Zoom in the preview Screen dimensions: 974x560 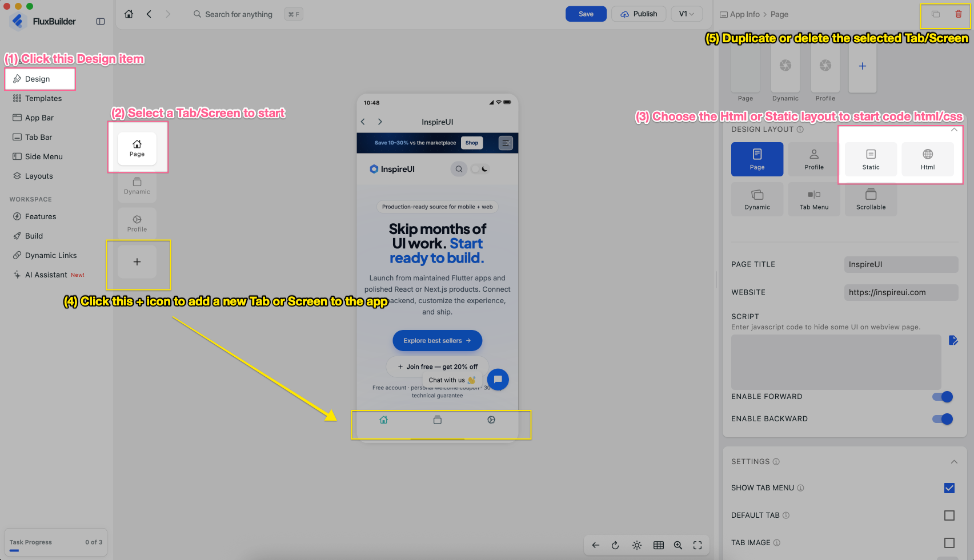pyautogui.click(x=678, y=545)
